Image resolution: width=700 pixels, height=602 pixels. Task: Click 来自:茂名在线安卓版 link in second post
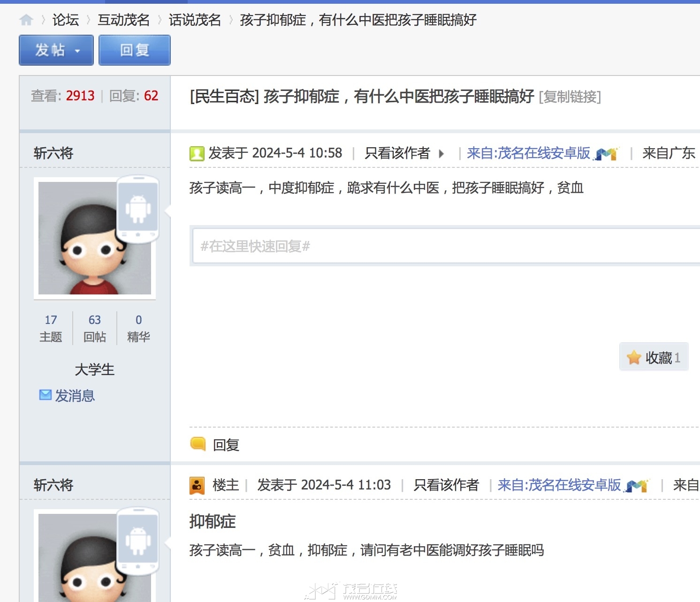(x=560, y=485)
